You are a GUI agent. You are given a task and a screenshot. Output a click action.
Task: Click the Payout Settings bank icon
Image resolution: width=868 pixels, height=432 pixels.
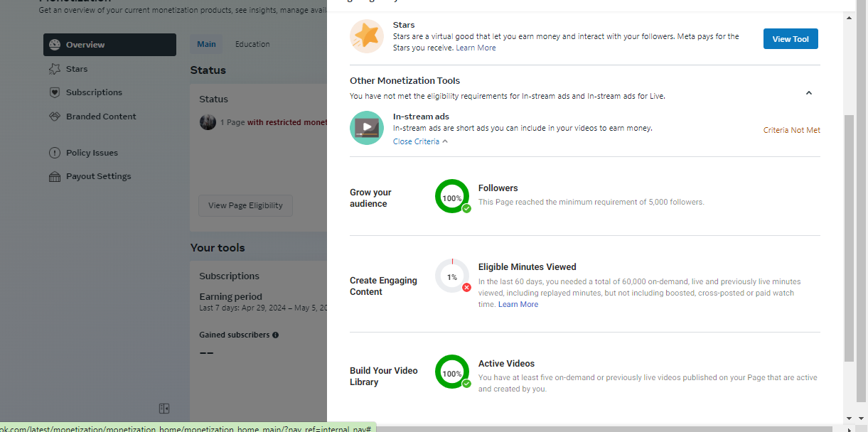coord(55,176)
